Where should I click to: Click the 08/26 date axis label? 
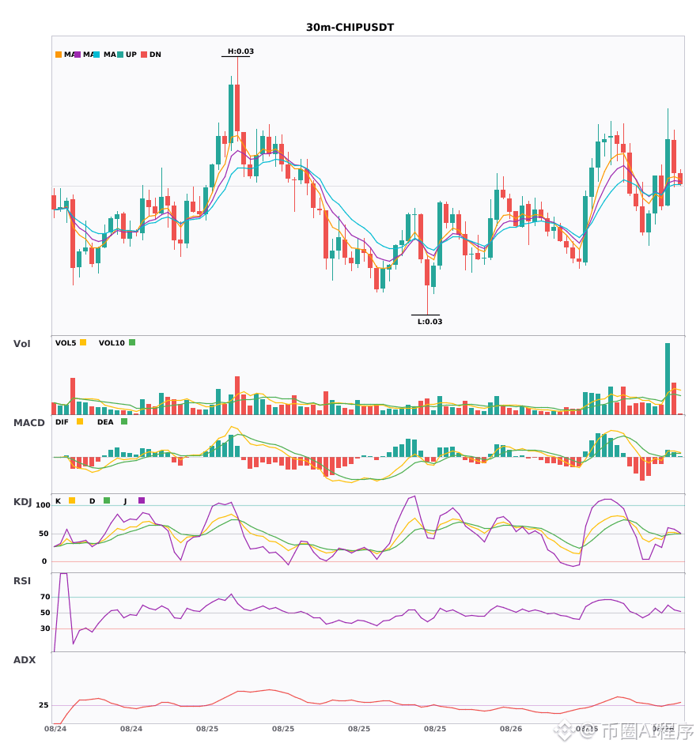pyautogui.click(x=511, y=729)
